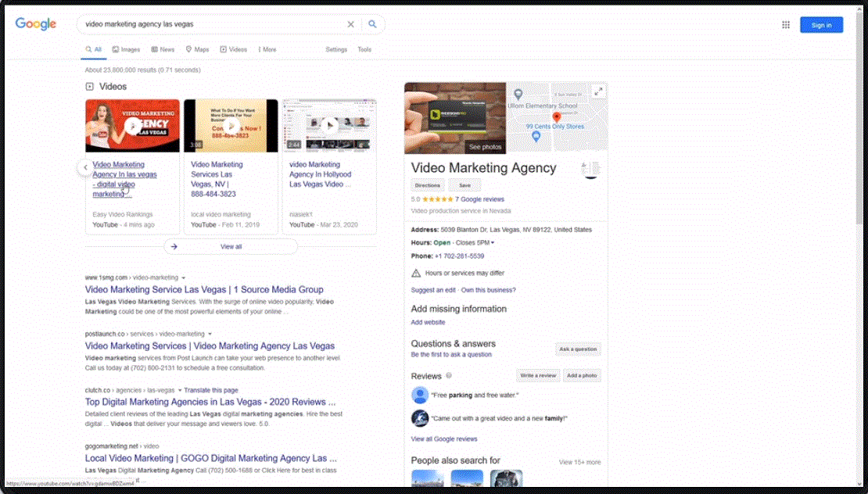
Task: Click the avatar beside the great video review
Action: [420, 418]
